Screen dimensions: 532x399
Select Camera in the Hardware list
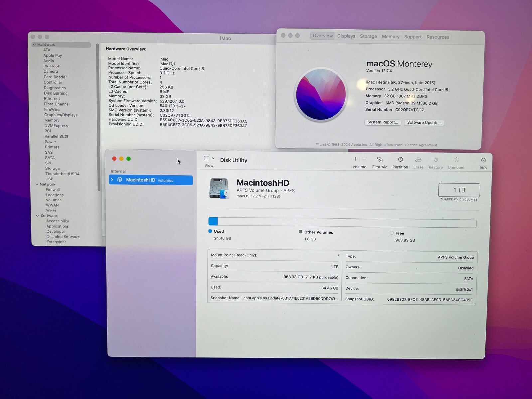tap(51, 71)
